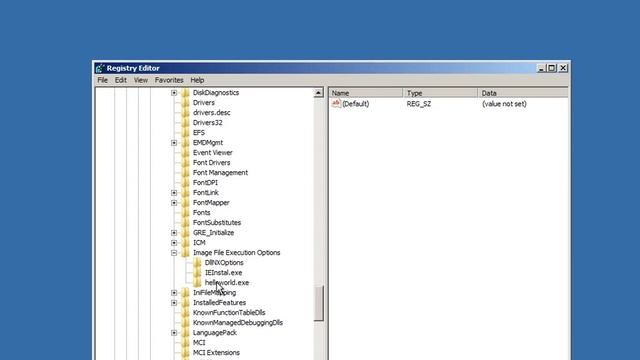Select the MCI Extensions key
This screenshot has height=360, width=640.
[x=216, y=353]
